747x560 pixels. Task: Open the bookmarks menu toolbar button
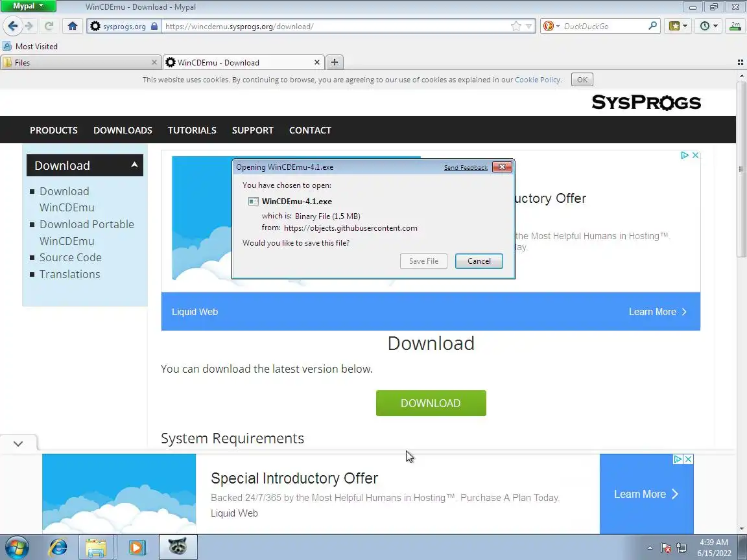tap(678, 26)
